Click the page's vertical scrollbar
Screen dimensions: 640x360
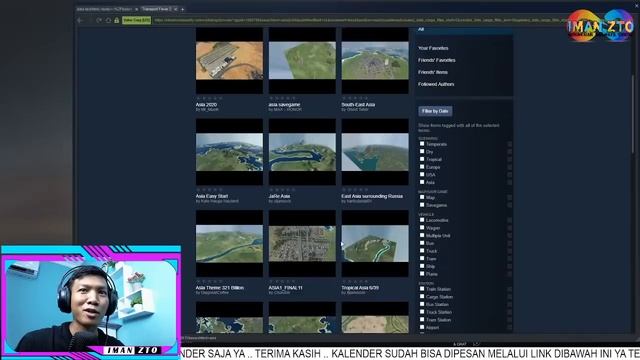[x=633, y=114]
